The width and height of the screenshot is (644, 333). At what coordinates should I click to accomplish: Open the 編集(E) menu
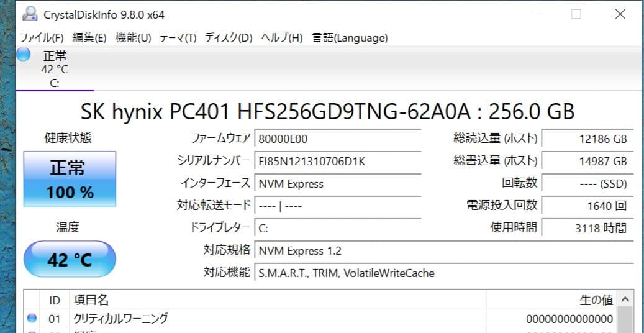point(89,38)
